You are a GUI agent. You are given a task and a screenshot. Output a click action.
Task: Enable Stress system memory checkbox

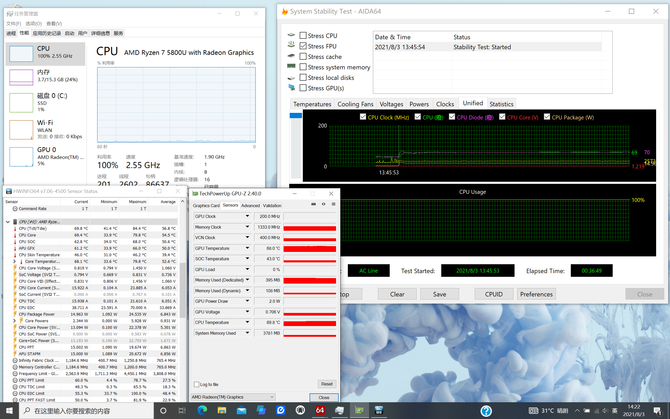click(x=303, y=67)
